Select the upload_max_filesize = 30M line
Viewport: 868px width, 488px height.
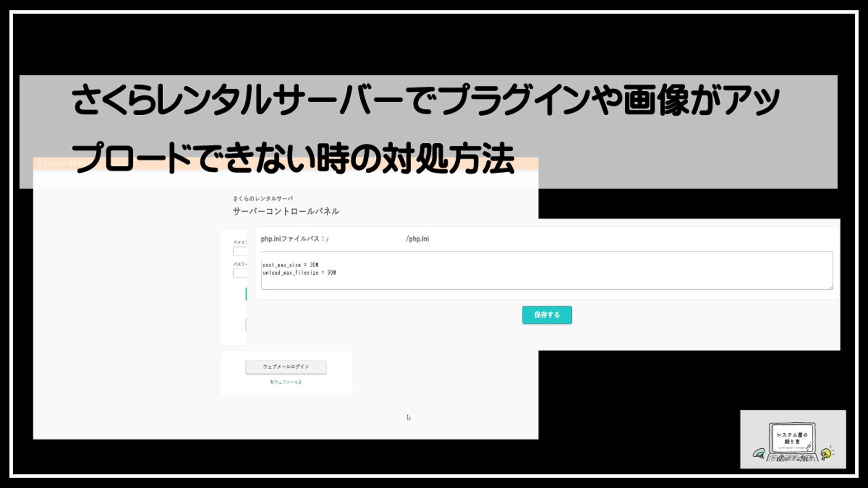point(299,272)
